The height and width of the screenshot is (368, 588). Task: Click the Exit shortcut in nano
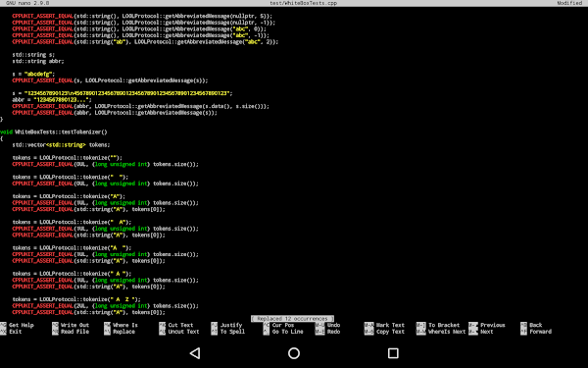[11, 332]
